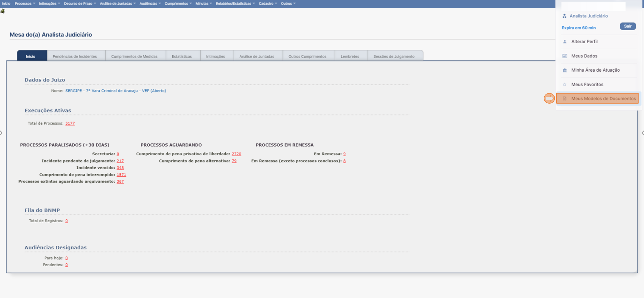Screen dimensions: 644x298
Task: Open Meus Favoritos menu entry
Action: 599,85
